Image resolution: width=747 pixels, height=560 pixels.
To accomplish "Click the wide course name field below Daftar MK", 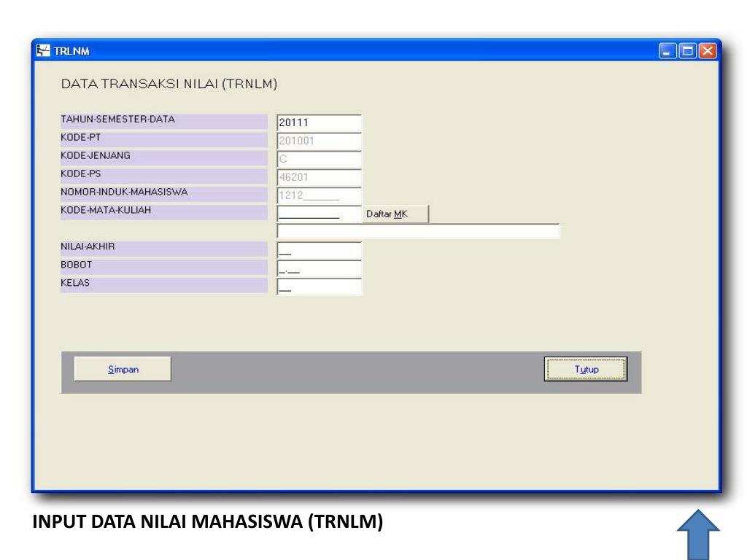I will 418,231.
